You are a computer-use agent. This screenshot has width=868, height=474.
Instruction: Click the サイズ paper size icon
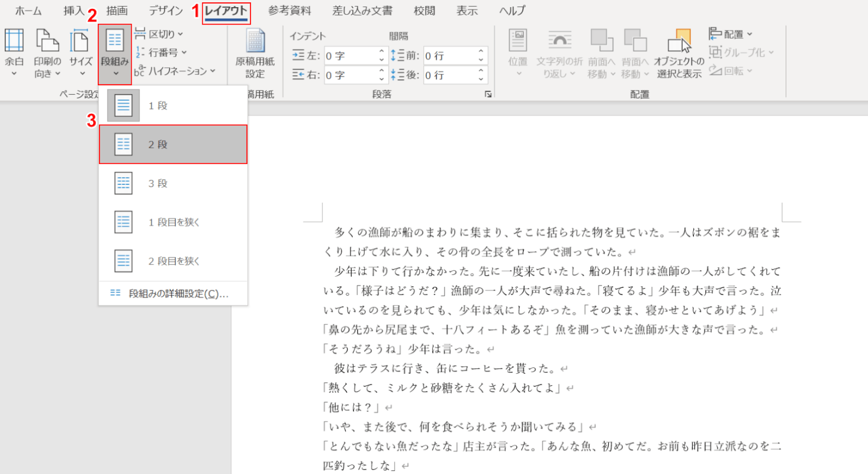pyautogui.click(x=80, y=42)
